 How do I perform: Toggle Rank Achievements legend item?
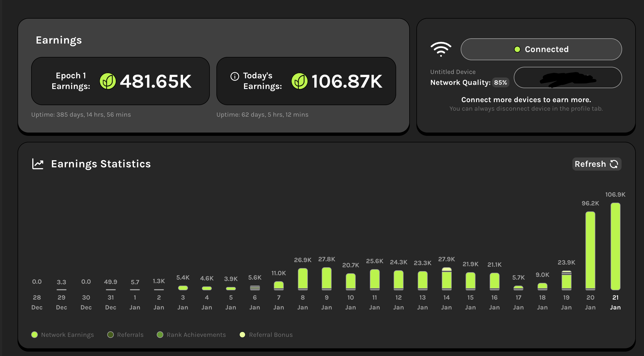[x=191, y=335]
